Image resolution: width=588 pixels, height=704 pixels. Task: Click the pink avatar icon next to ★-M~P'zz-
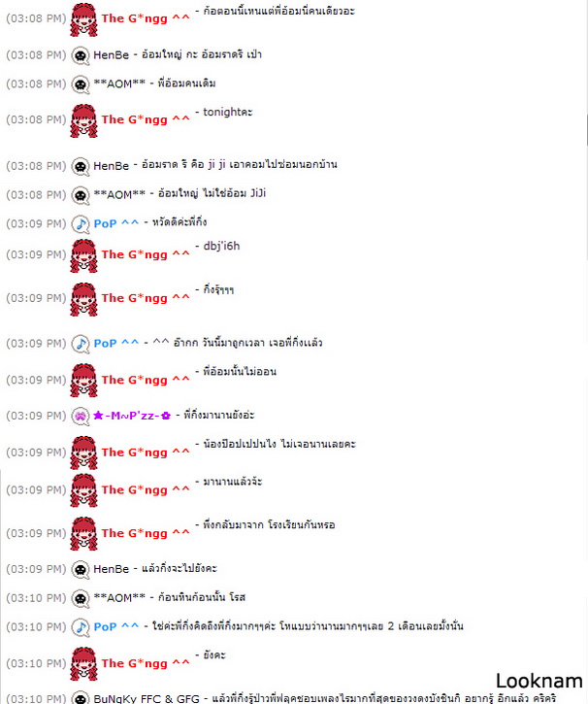tap(81, 416)
